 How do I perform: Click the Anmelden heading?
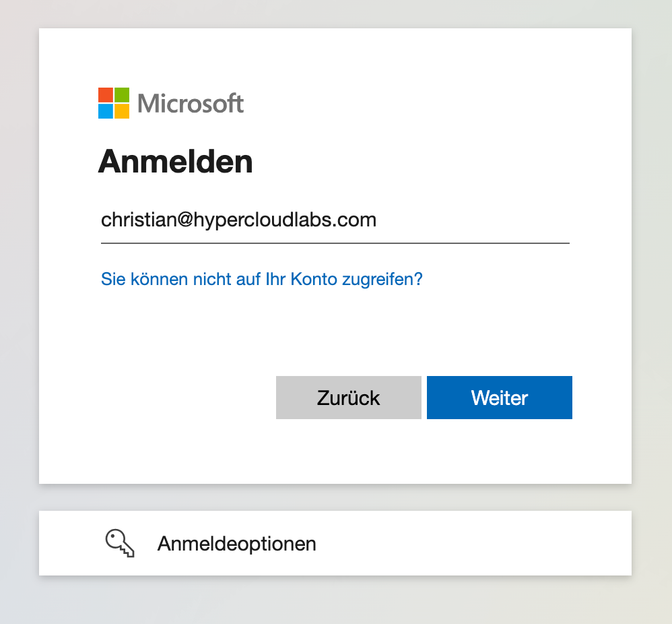point(175,162)
